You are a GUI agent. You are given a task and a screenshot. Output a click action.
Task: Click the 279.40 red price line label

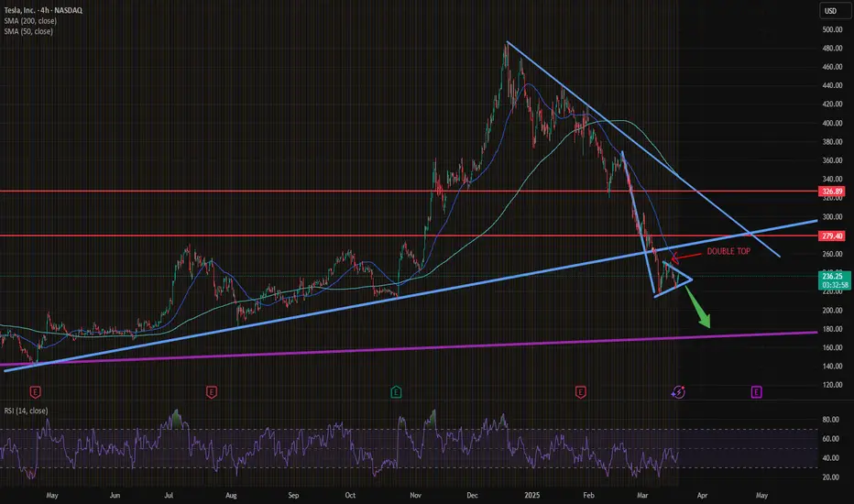pyautogui.click(x=832, y=236)
